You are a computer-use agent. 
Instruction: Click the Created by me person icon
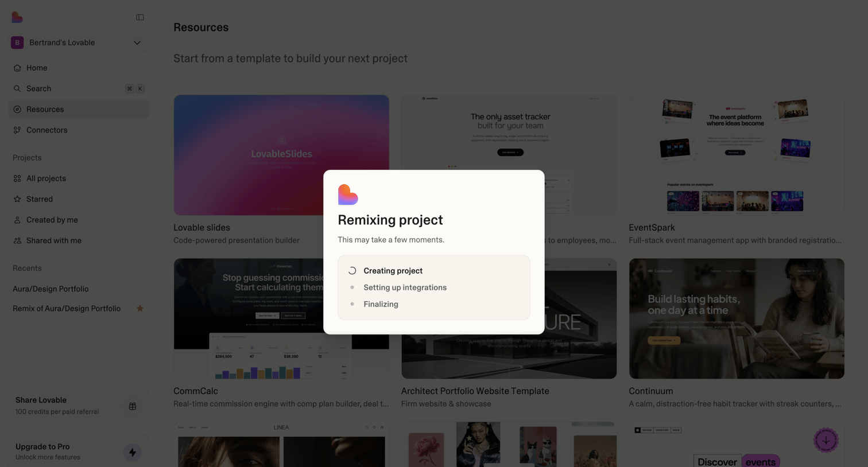[x=17, y=220]
